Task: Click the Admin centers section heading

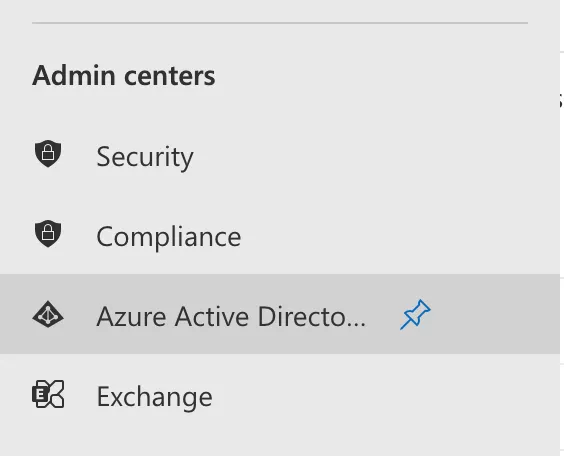Action: pos(124,75)
